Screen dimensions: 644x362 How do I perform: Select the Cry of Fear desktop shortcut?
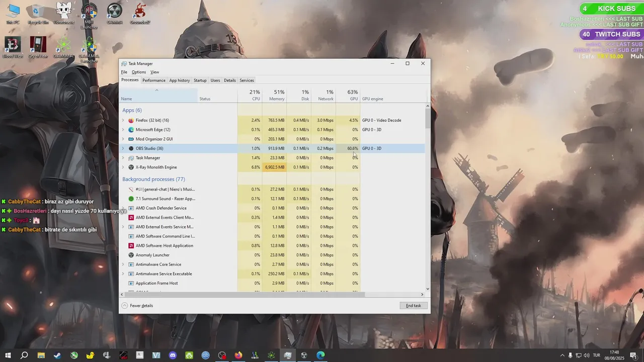tap(38, 47)
